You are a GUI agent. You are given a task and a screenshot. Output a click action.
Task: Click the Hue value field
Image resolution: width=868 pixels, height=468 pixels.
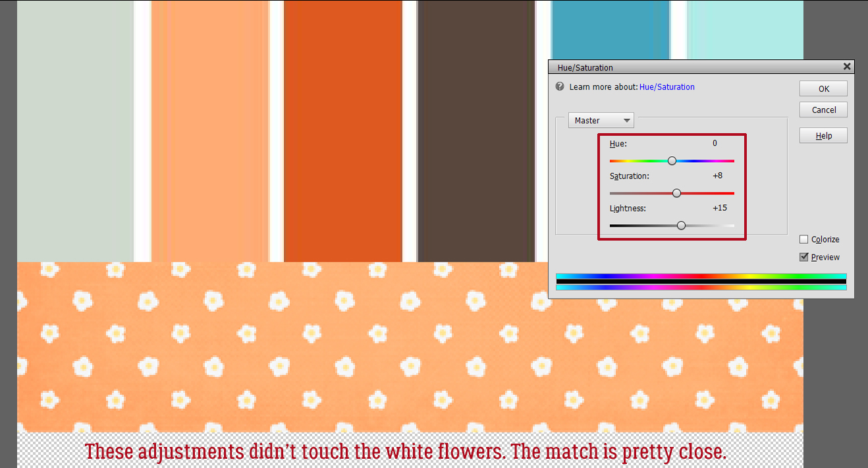pos(715,144)
